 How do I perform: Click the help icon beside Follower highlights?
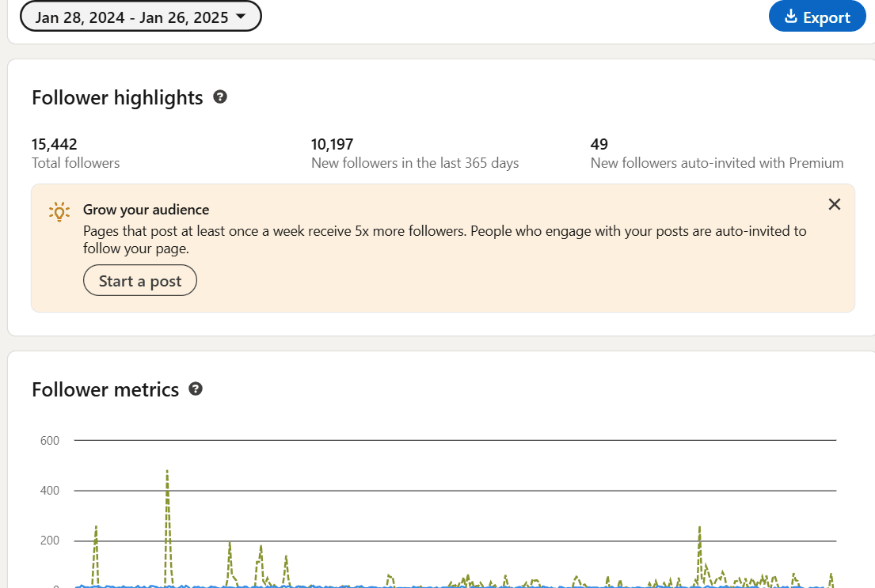tap(220, 97)
